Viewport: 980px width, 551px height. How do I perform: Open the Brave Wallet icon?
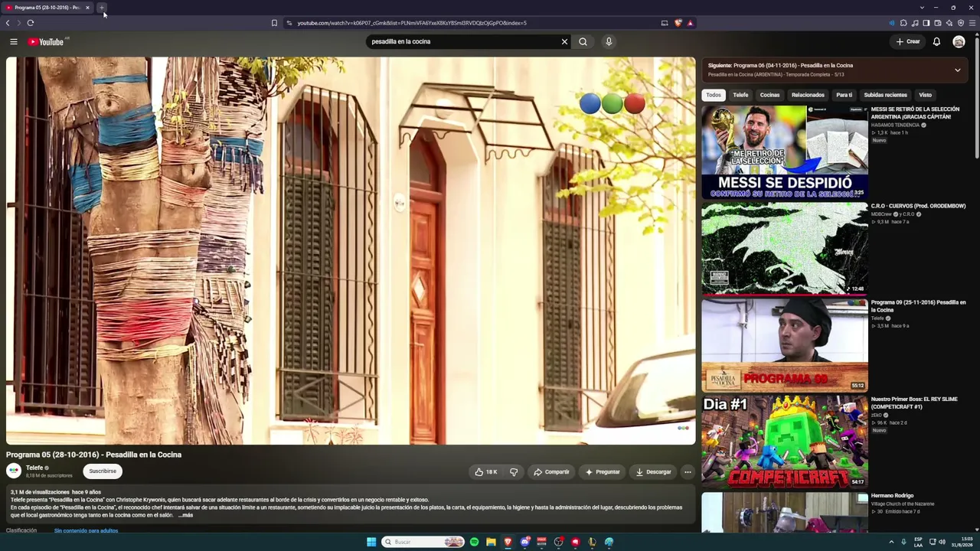(938, 23)
